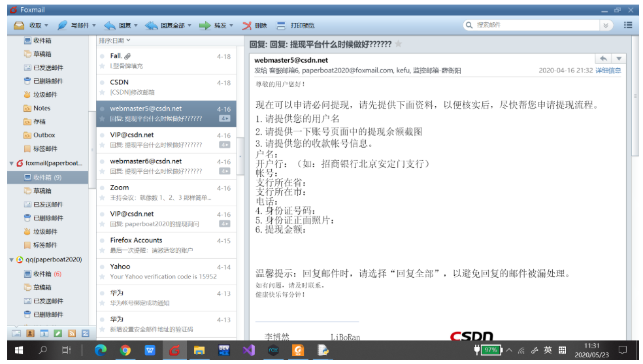This screenshot has width=643, height=364.
Task: Open the 详细信息 details link
Action: pos(608,71)
